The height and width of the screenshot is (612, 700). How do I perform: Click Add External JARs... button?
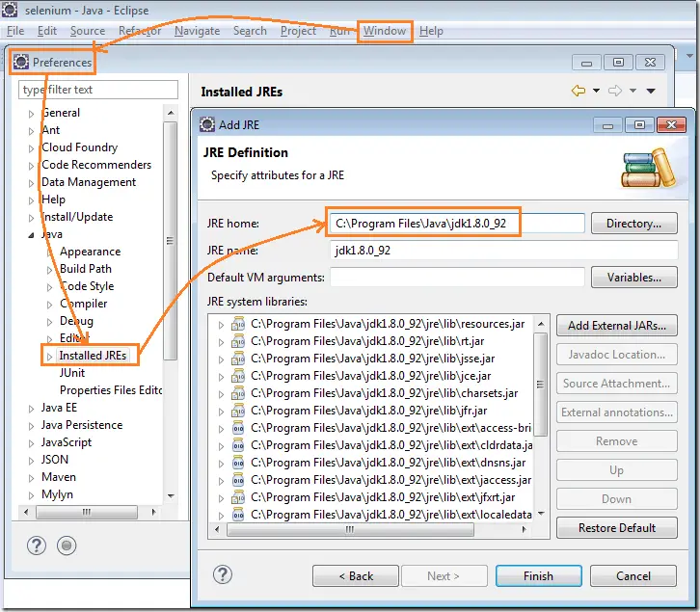click(x=616, y=326)
